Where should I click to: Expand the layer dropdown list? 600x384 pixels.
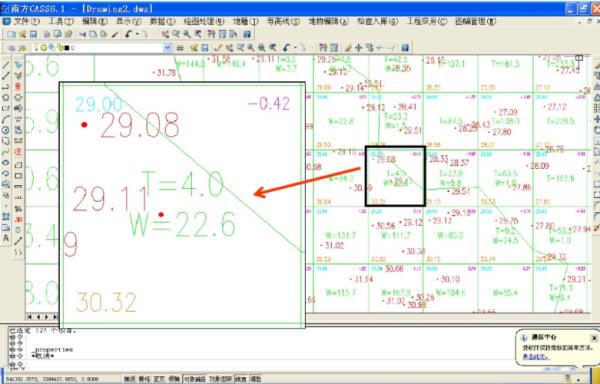click(x=167, y=48)
